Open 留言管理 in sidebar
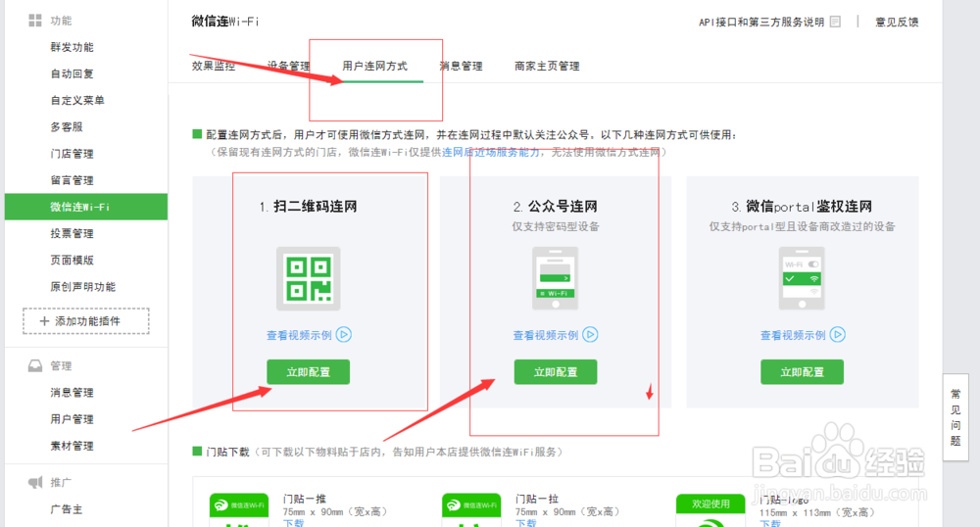Viewport: 980px width, 527px height. click(72, 180)
